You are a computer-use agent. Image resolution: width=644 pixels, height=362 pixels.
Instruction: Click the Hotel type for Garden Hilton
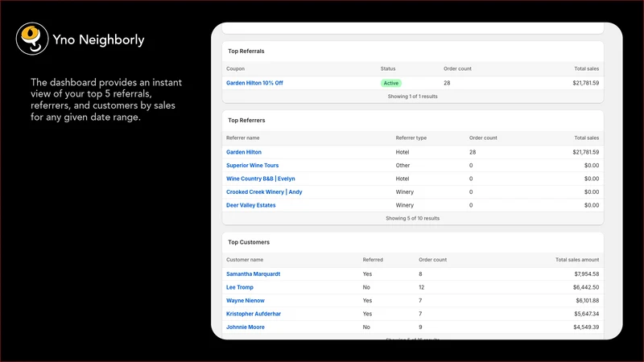pos(402,152)
